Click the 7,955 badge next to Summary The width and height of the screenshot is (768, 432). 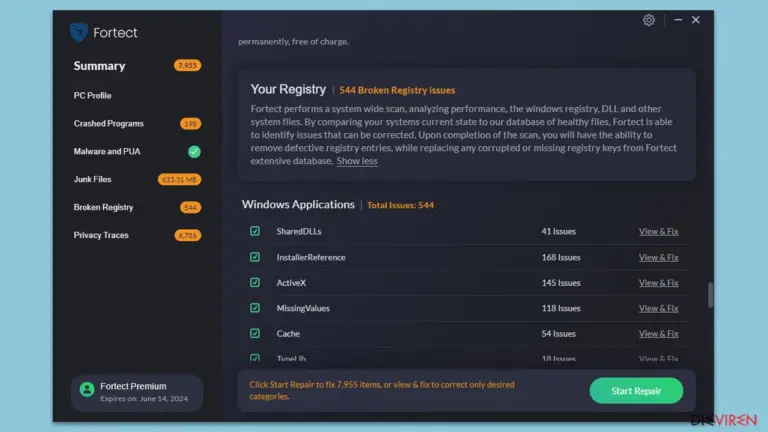coord(187,66)
